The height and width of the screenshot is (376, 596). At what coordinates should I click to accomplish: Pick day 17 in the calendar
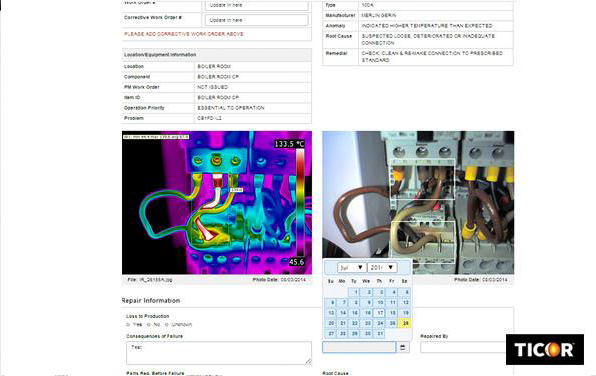380,313
